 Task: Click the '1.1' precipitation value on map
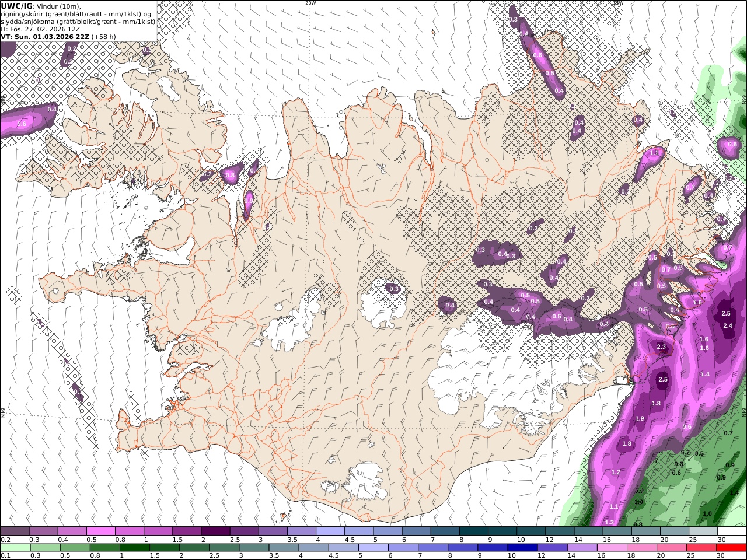click(614, 507)
